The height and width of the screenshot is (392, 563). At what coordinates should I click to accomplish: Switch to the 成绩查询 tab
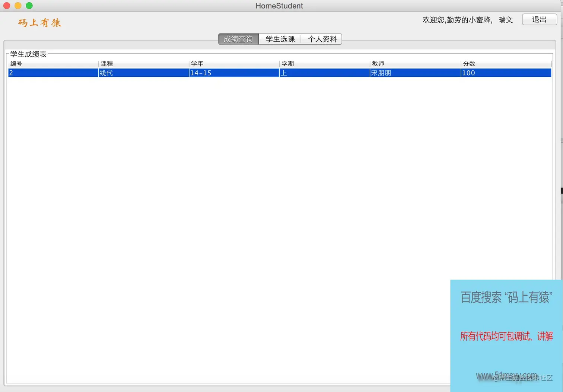[x=238, y=39]
